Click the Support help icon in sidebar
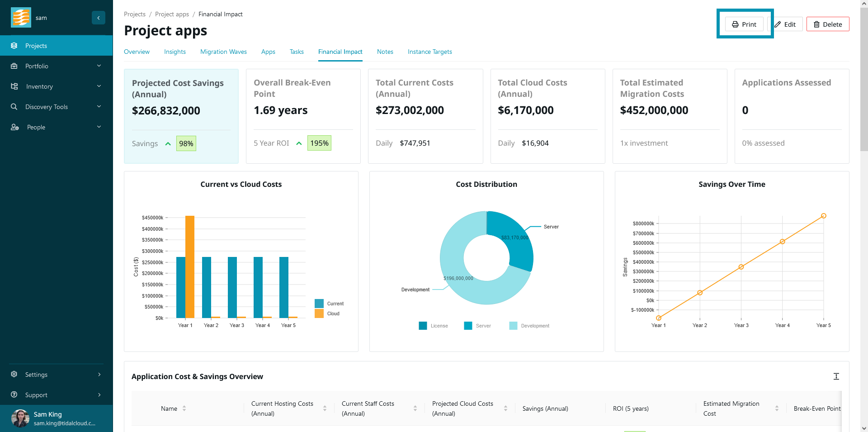868x432 pixels. [14, 395]
